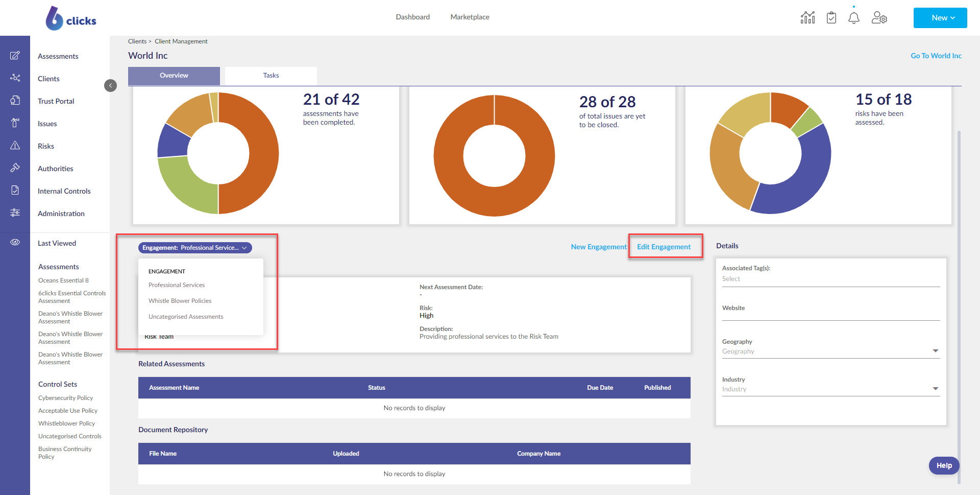Click the Clients network icon in sidebar
This screenshot has width=980, height=495.
[15, 78]
